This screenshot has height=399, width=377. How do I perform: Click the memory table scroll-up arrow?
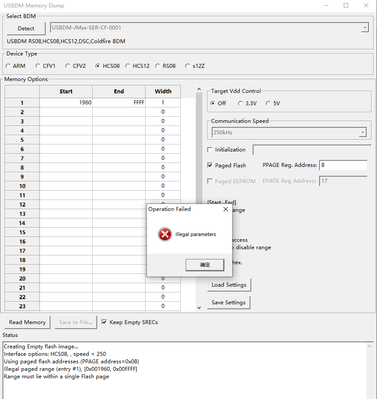click(199, 89)
